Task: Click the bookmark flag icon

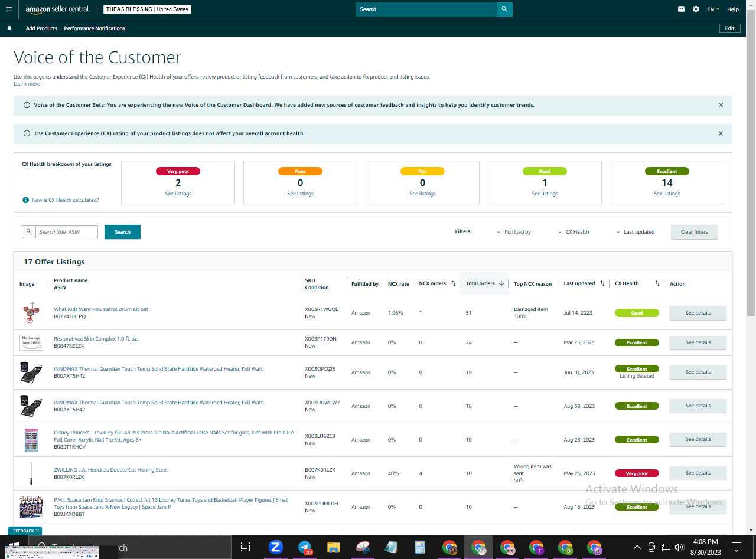Action: (x=9, y=28)
